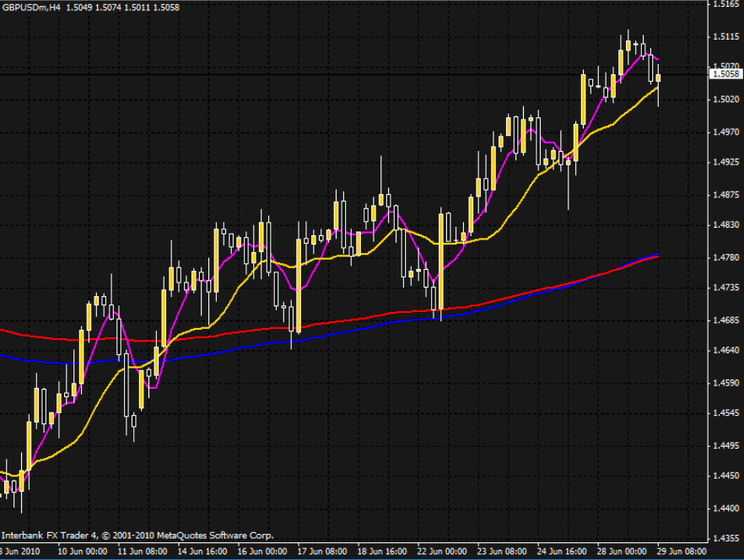The width and height of the screenshot is (744, 560).
Task: Click the 1.4450 price level
Action: [x=726, y=476]
